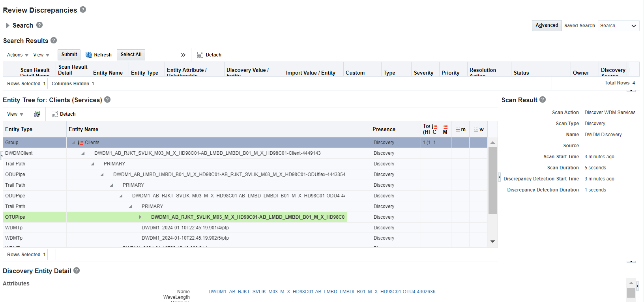Open help icon beside Search Results
This screenshot has width=644, height=302.
coord(54,40)
